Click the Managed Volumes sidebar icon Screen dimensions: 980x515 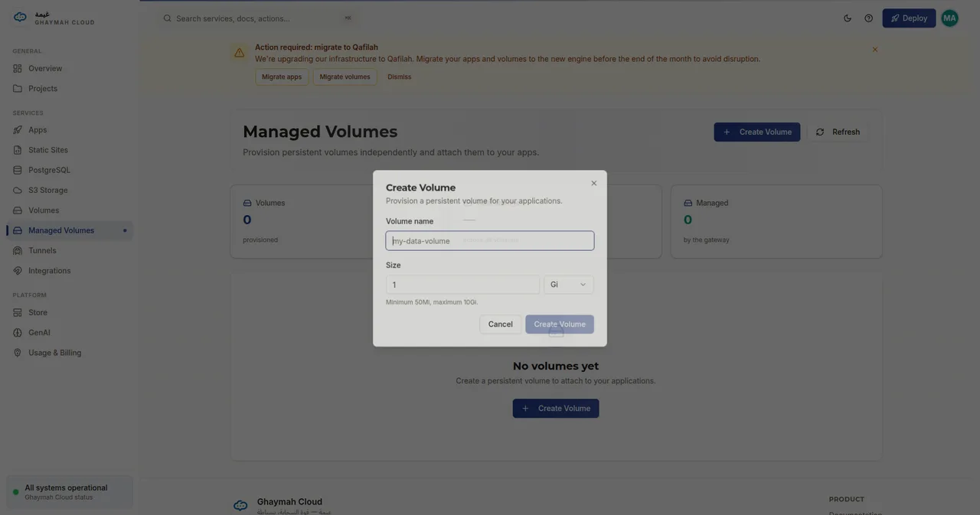tap(18, 230)
